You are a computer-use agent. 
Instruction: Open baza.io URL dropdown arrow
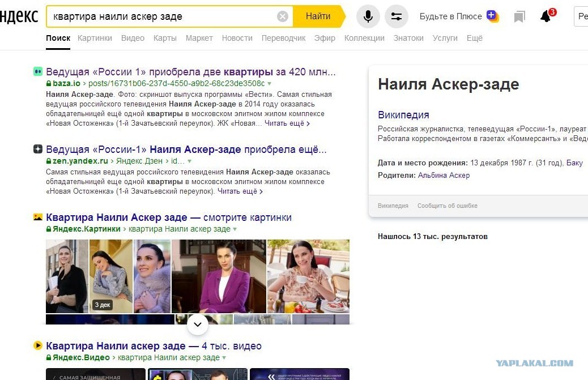[269, 84]
